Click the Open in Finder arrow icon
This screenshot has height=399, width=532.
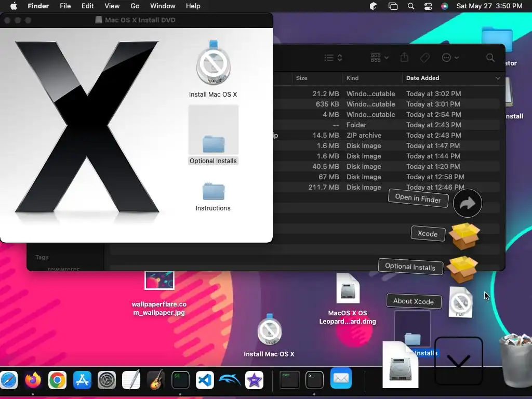pyautogui.click(x=467, y=203)
